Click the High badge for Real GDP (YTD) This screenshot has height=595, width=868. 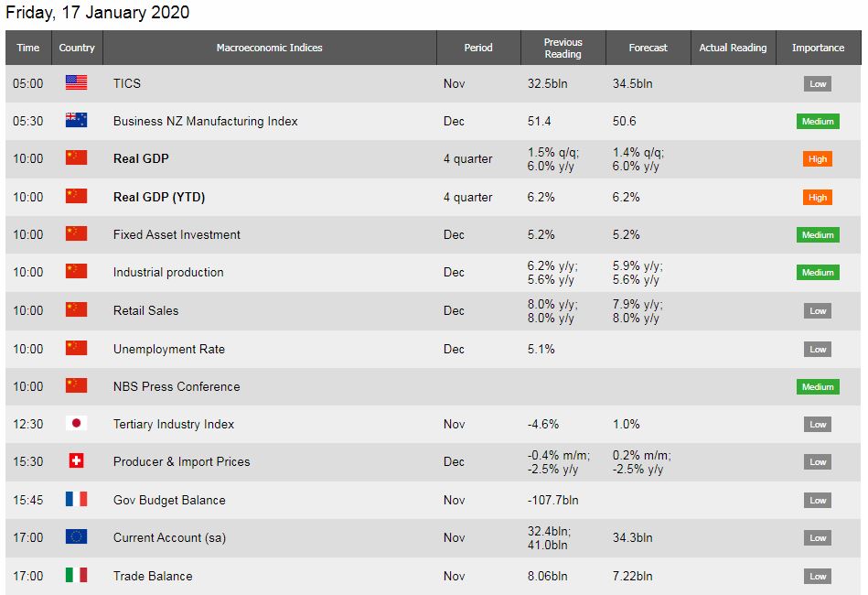[x=818, y=197]
